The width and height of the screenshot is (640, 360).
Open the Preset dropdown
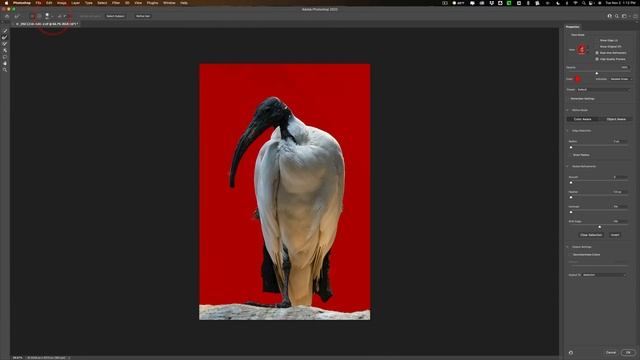pyautogui.click(x=603, y=90)
